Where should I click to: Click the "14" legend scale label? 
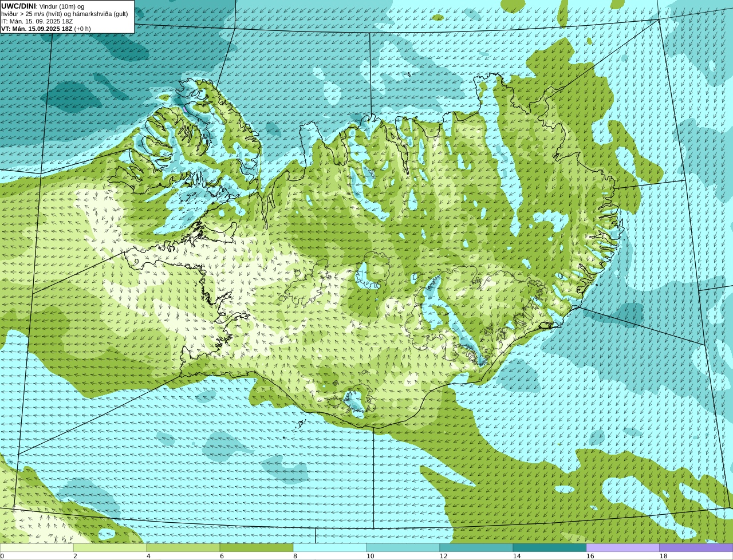pos(517,556)
